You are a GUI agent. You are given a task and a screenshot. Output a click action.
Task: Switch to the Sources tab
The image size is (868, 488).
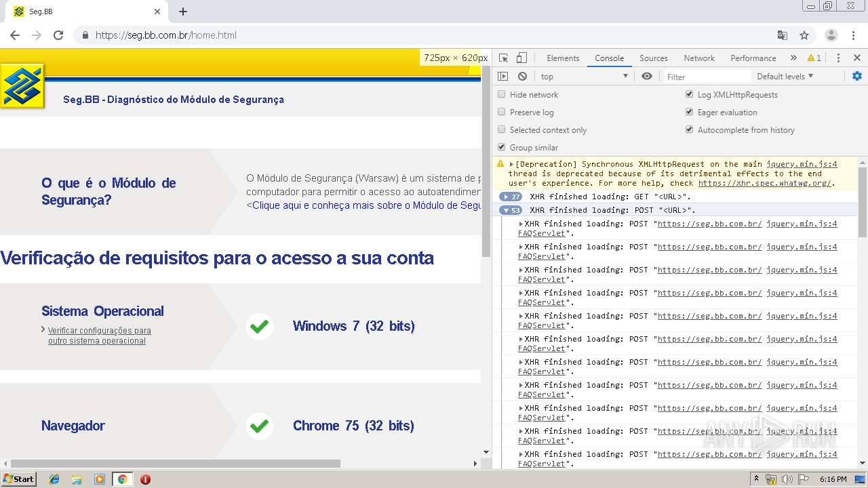click(x=654, y=58)
